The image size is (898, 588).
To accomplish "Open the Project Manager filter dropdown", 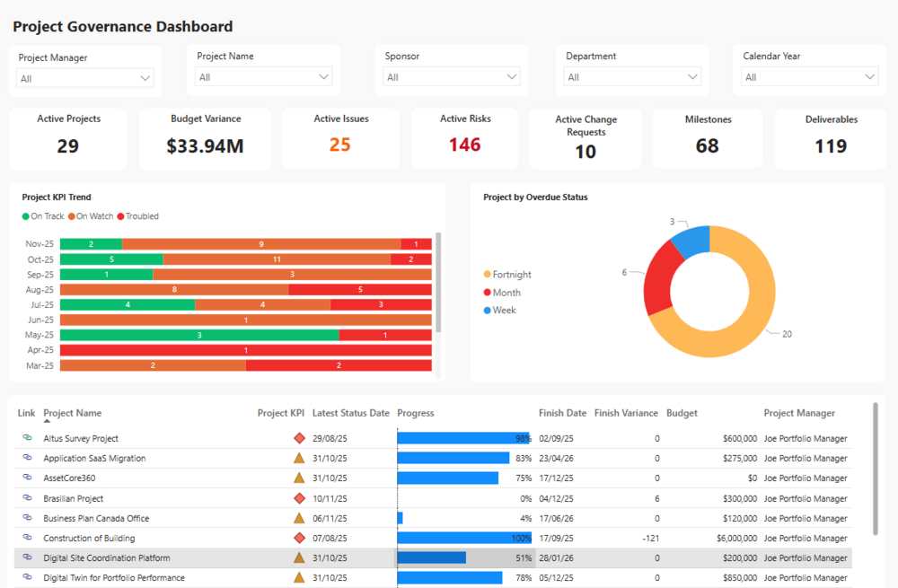I will (85, 79).
